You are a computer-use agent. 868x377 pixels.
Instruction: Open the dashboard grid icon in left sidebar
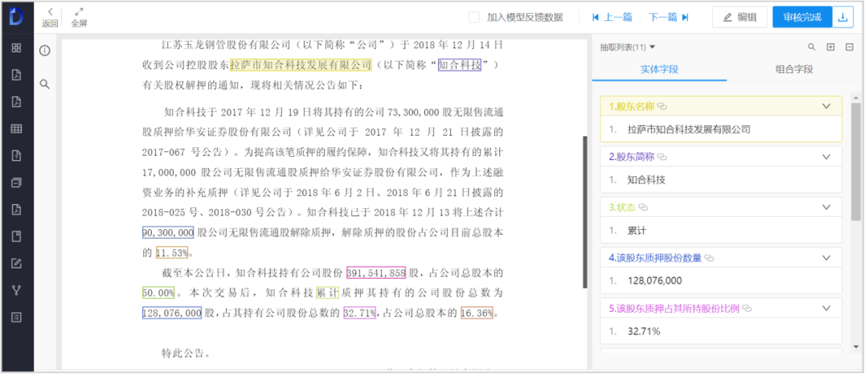(16, 47)
